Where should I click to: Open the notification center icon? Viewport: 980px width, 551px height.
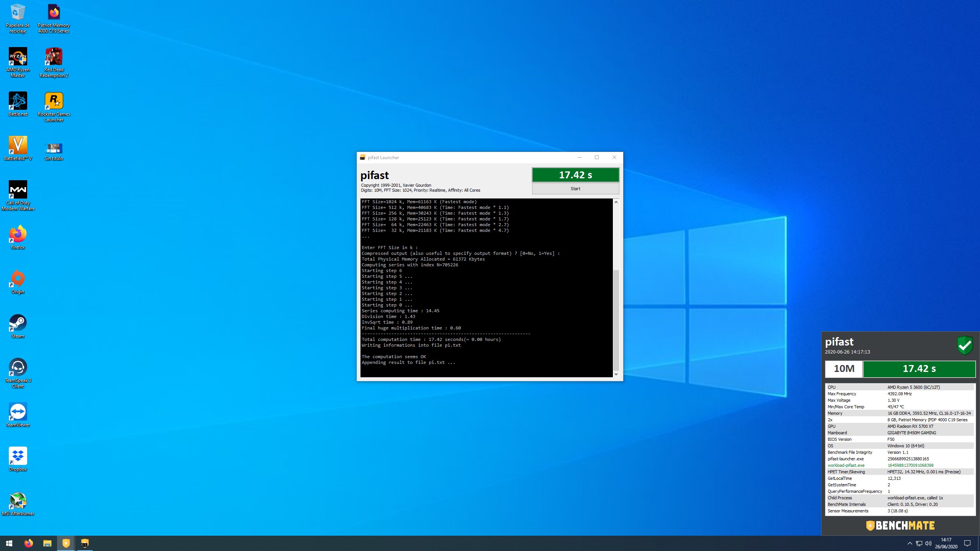point(967,543)
